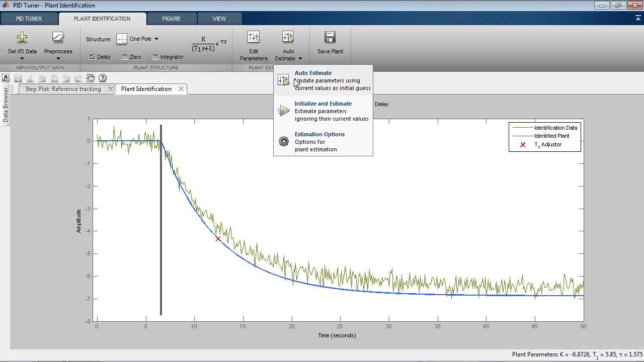Save the identified plant
This screenshot has width=644, height=362.
coord(330,43)
